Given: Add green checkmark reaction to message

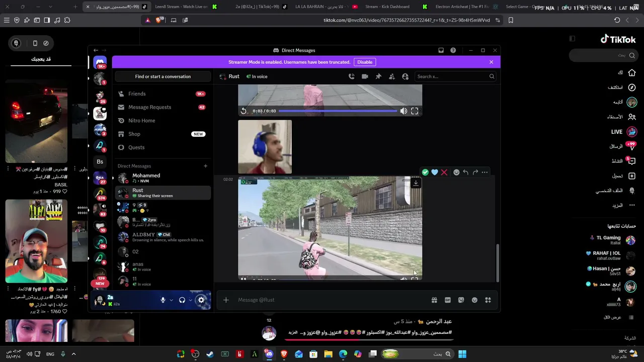Looking at the screenshot, I should pos(425,172).
